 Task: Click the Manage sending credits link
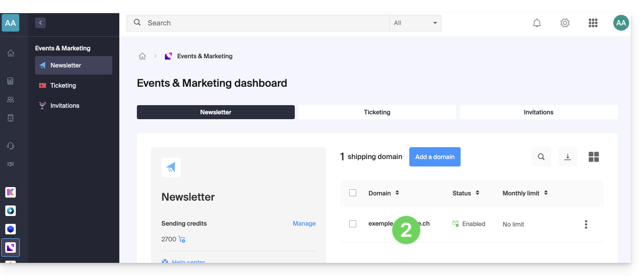pyautogui.click(x=304, y=223)
